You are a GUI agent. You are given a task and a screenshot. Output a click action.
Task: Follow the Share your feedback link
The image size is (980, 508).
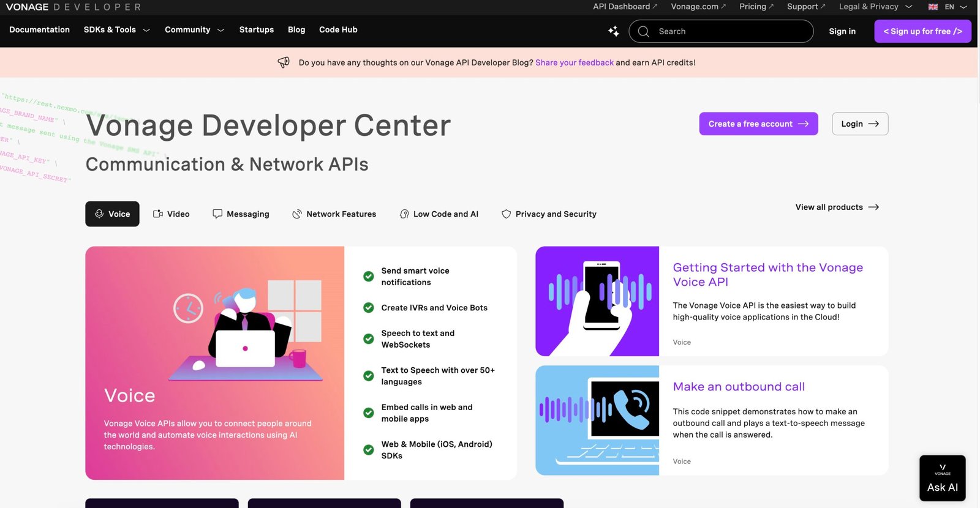574,62
